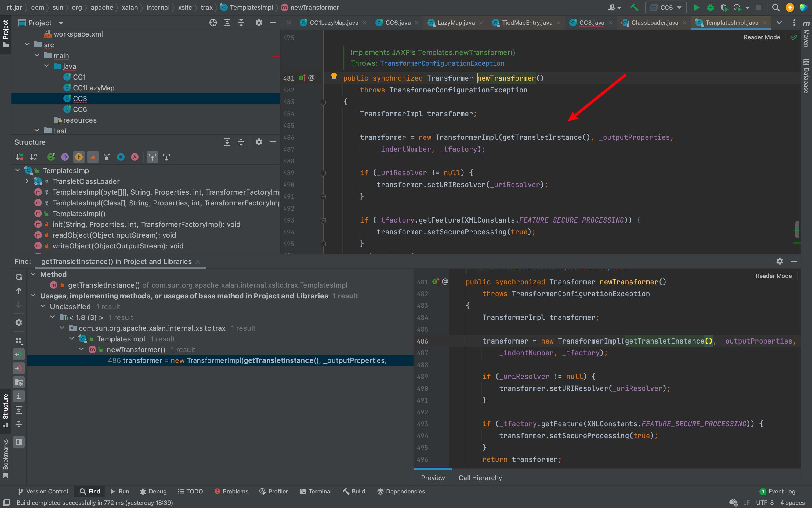The height and width of the screenshot is (508, 812).
Task: Open Database tool window
Action: (806, 76)
